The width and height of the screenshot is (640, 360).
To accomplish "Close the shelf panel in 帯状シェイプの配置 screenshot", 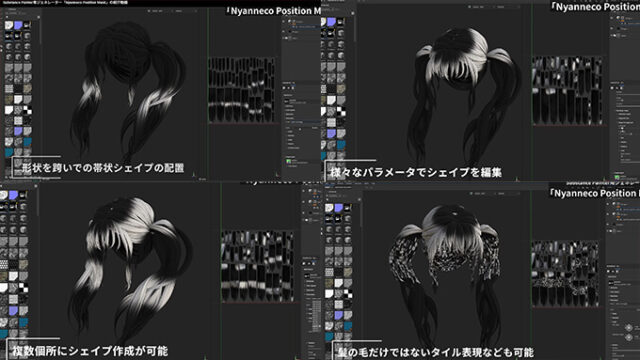I will [x=38, y=17].
